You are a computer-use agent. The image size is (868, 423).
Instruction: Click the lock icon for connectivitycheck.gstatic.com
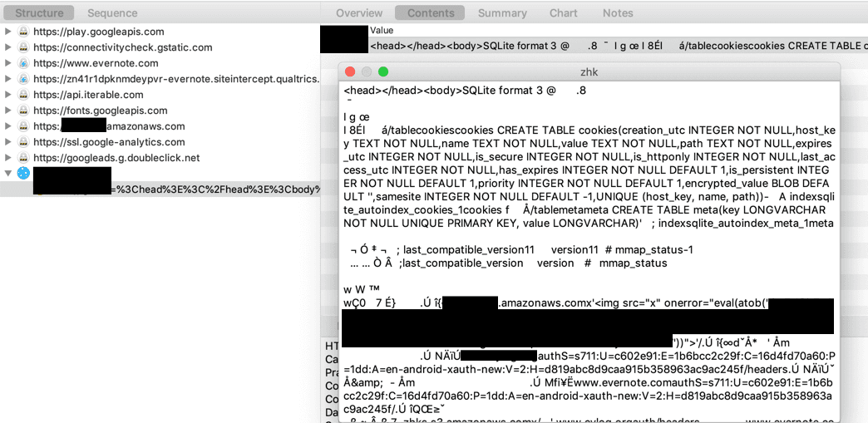point(23,47)
